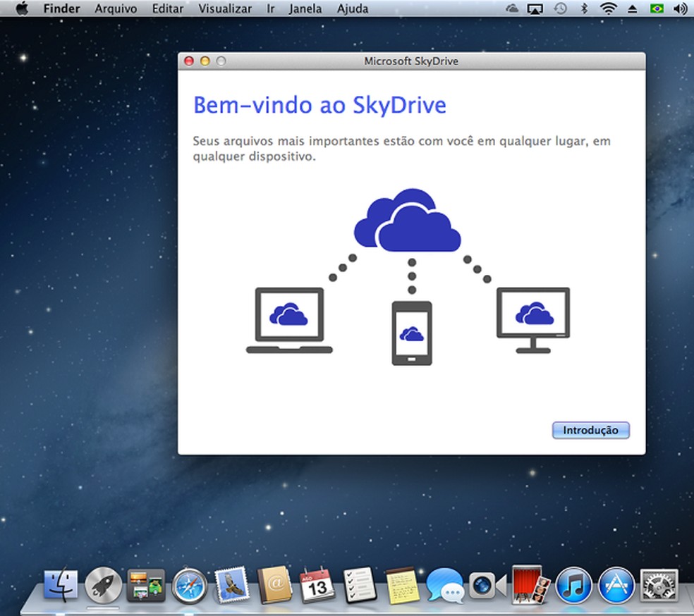Click the volume speaker icon
Image resolution: width=694 pixels, height=616 pixels.
pos(680,8)
